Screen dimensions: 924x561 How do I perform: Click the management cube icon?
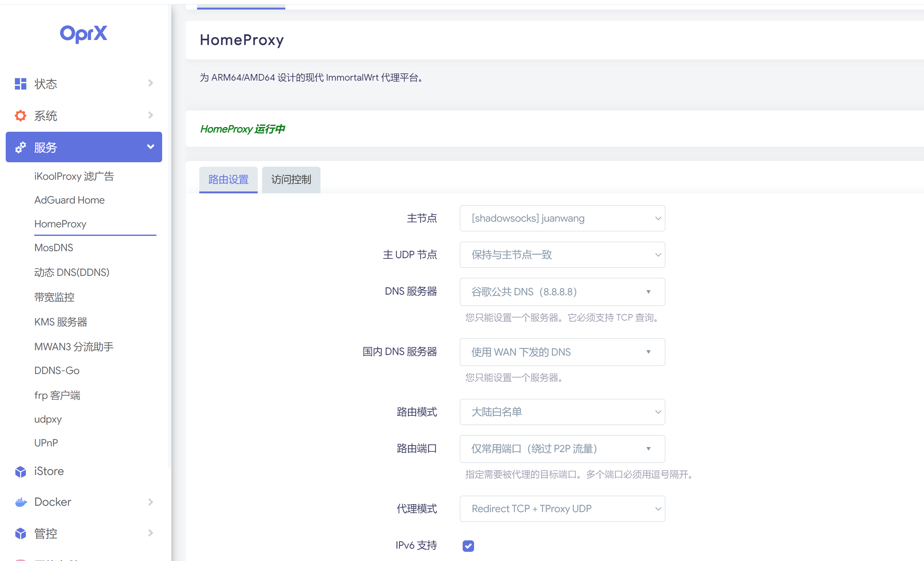point(20,533)
